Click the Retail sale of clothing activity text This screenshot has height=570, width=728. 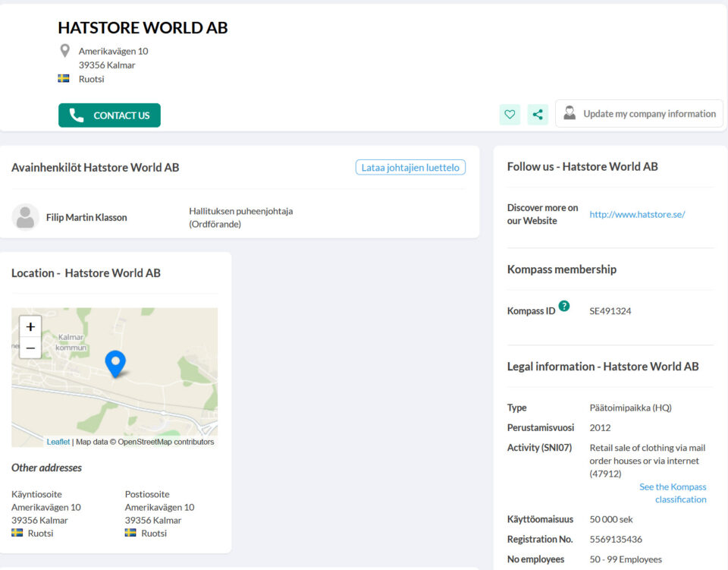(x=647, y=461)
